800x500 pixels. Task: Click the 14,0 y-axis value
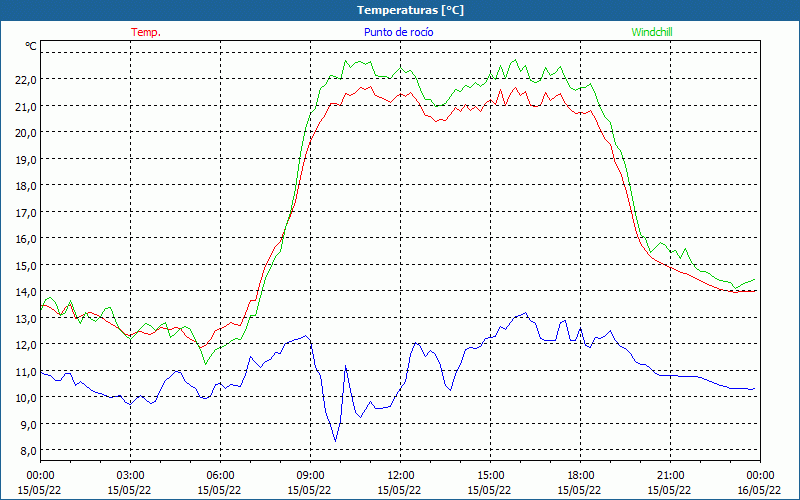click(x=26, y=292)
